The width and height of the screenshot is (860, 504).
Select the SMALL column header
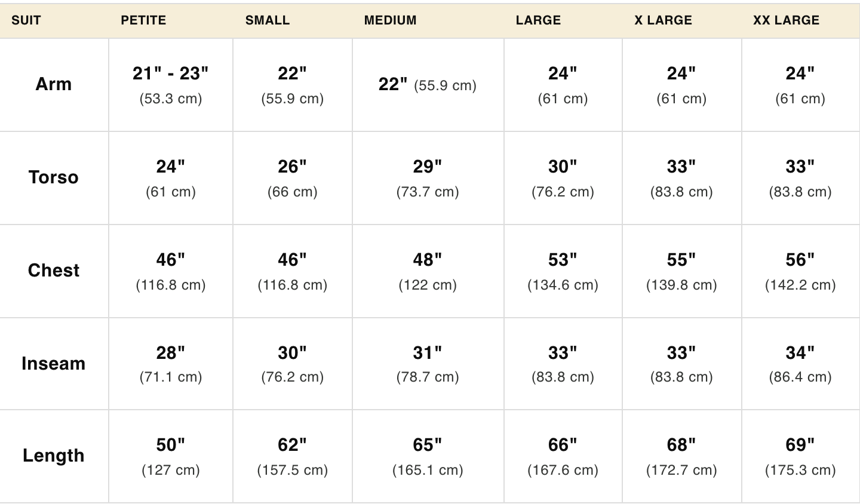(268, 20)
